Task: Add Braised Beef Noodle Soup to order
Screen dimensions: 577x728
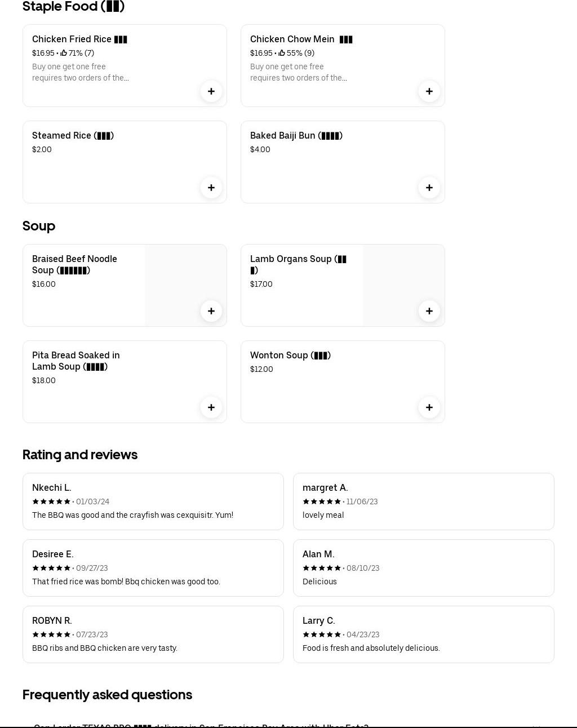Action: (211, 311)
